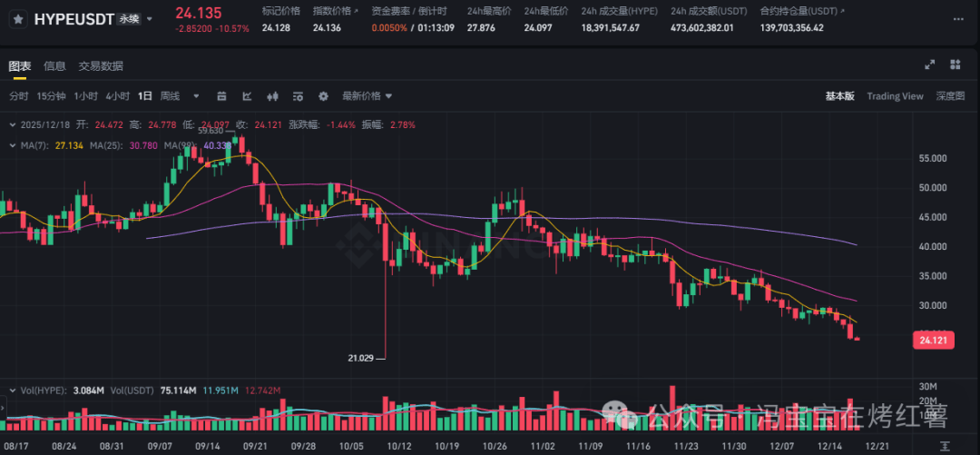The image size is (980, 455).
Task: Expand the HYPEUSDT pair selector arrow
Action: pyautogui.click(x=150, y=18)
